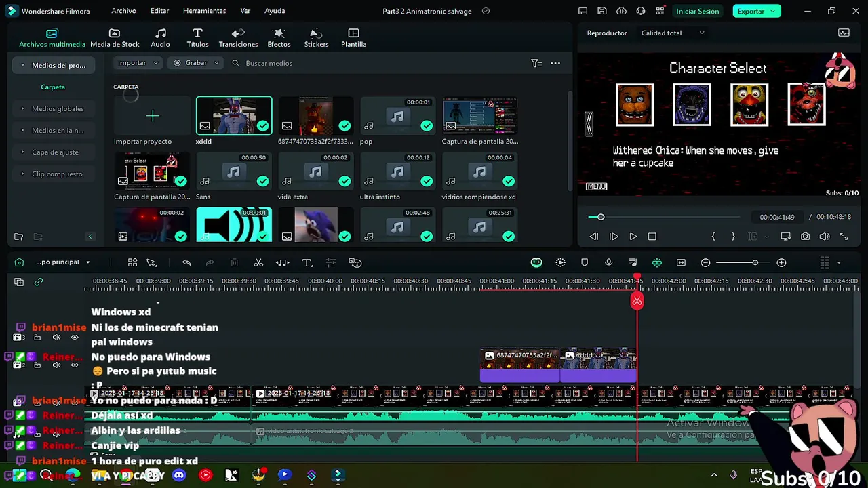Select the ultra instinto audio thumbnail
Screen dimensions: 868x488
(x=397, y=171)
